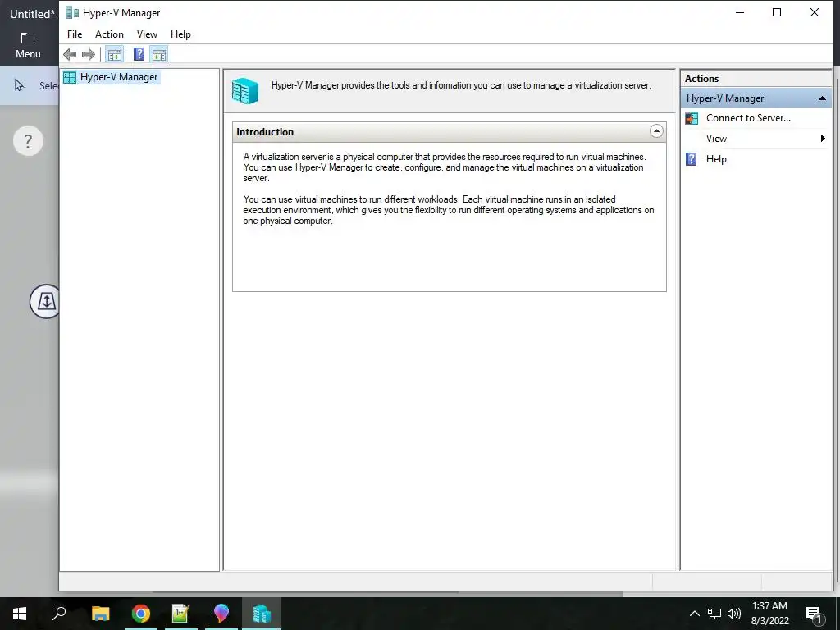Click the large Hyper-V server icon in the header

[x=245, y=90]
